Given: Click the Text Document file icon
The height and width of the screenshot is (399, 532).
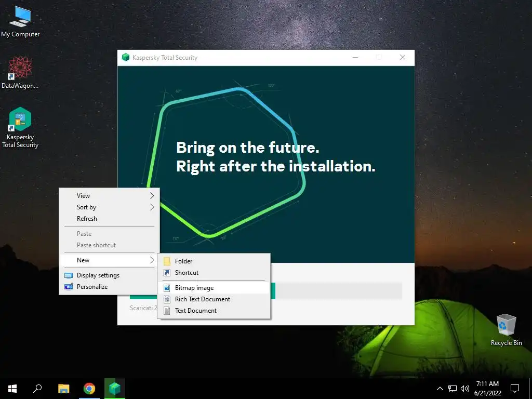Looking at the screenshot, I should click(167, 311).
